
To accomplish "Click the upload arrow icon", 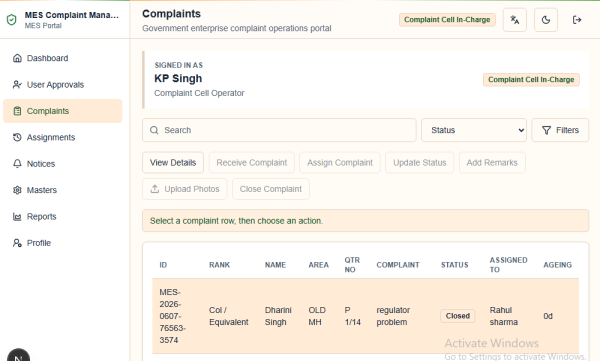I will point(155,189).
